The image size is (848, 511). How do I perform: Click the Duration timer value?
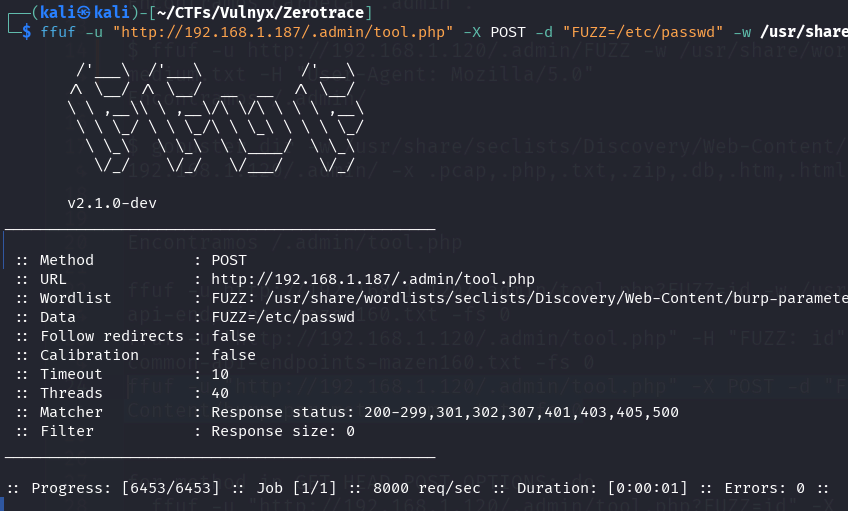(x=647, y=488)
